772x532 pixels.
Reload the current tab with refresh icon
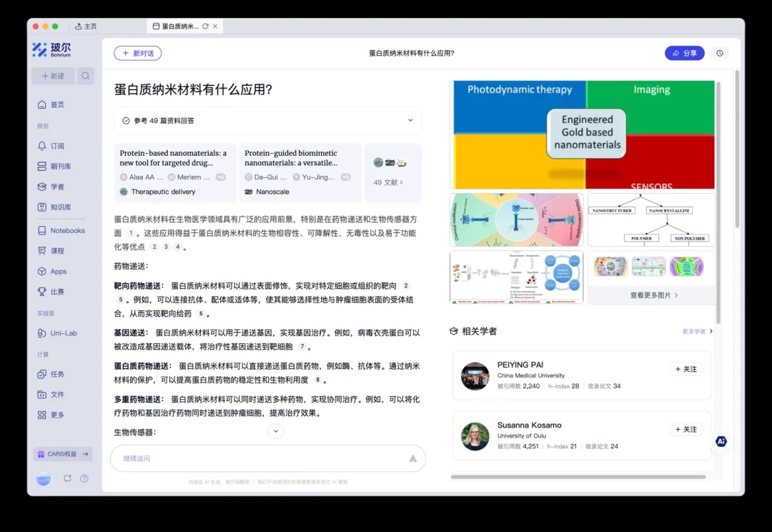205,26
